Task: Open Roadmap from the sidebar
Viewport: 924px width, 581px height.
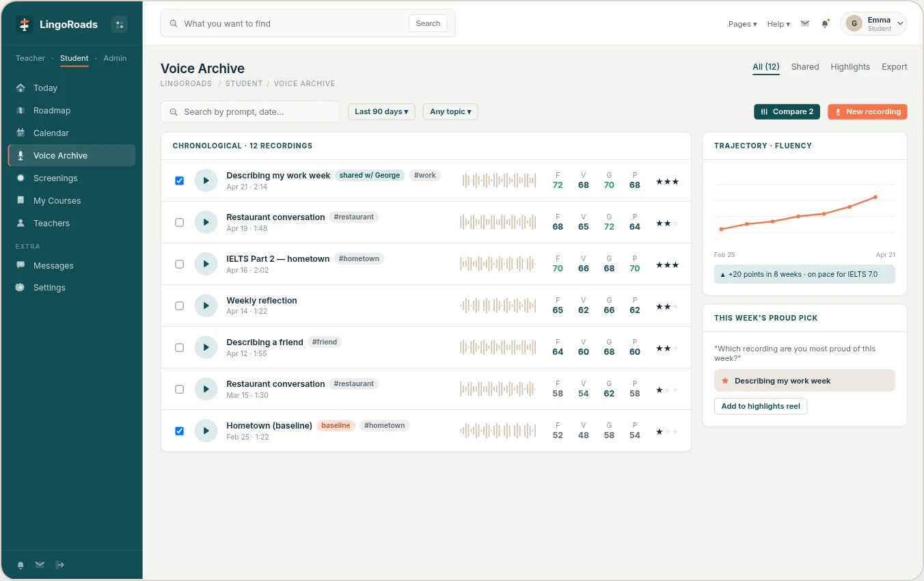Action: [x=71, y=110]
